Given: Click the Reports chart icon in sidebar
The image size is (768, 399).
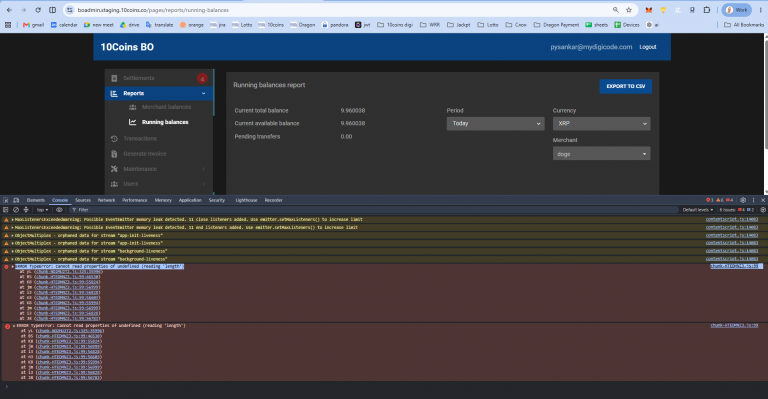Looking at the screenshot, I should click(x=114, y=94).
